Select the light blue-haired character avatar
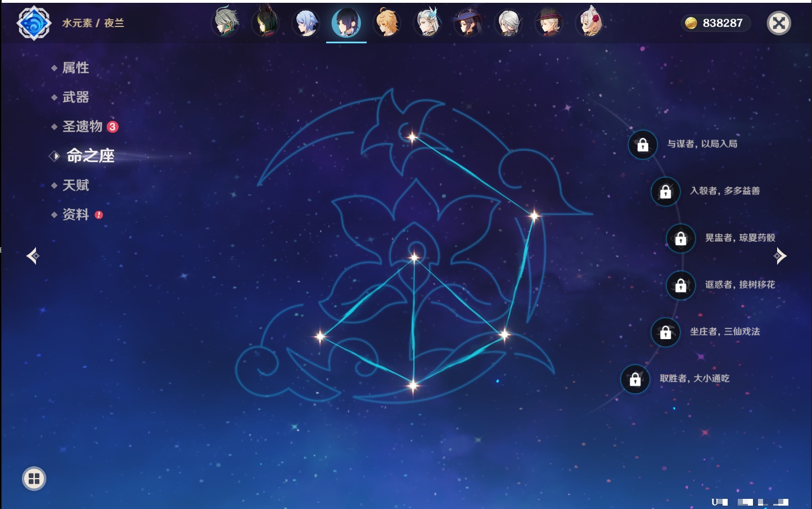This screenshot has height=509, width=812. click(x=306, y=22)
